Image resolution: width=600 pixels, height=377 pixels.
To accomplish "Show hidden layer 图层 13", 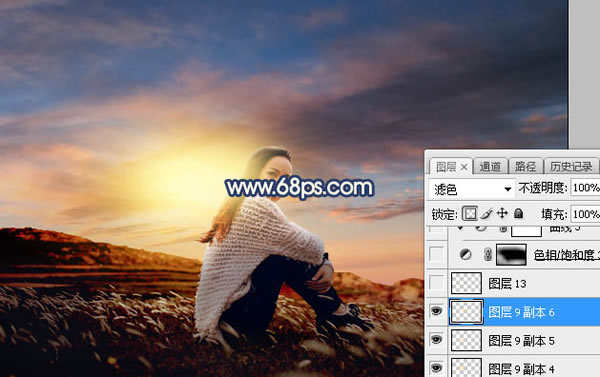I will (x=436, y=283).
